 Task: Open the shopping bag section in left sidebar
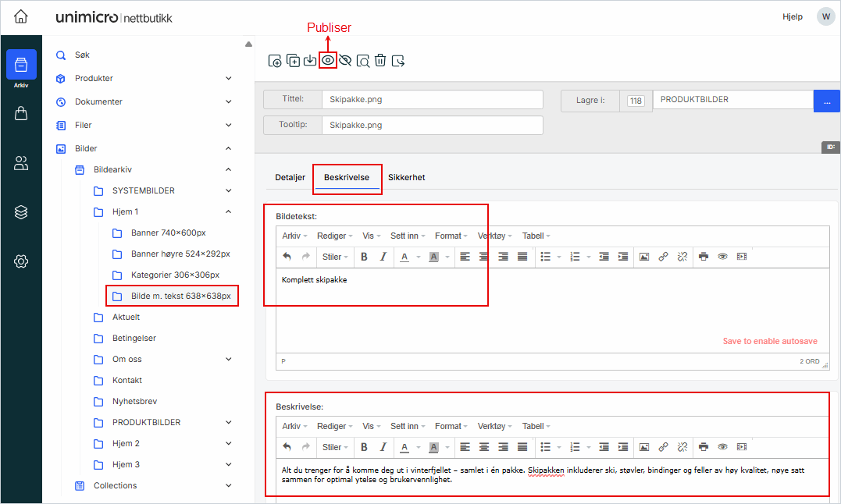coord(21,113)
